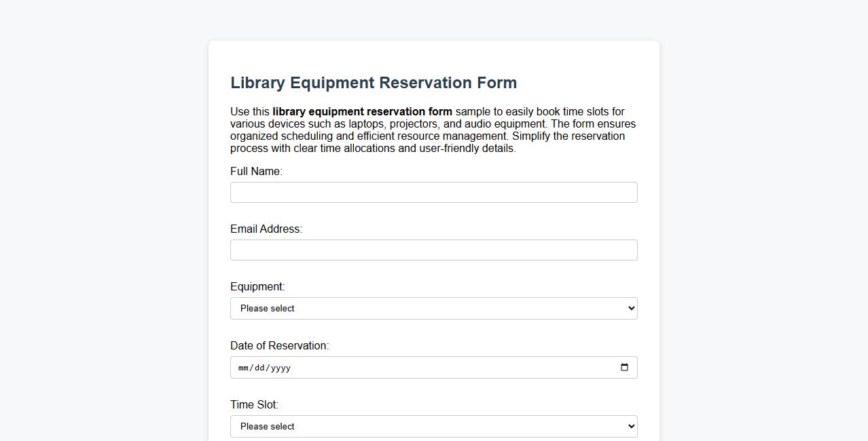Open the Time Slot dropdown
Viewport: 868px width, 441px height.
(434, 426)
